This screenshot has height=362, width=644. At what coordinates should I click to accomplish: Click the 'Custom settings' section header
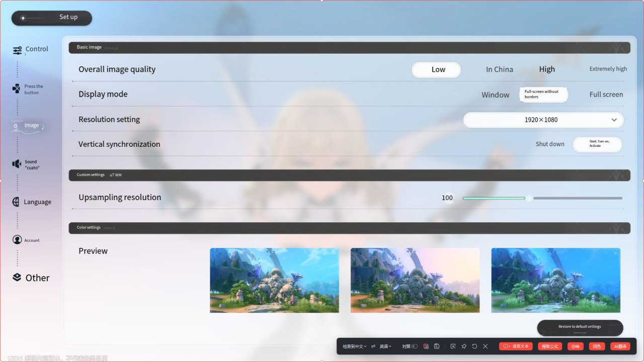pos(350,175)
